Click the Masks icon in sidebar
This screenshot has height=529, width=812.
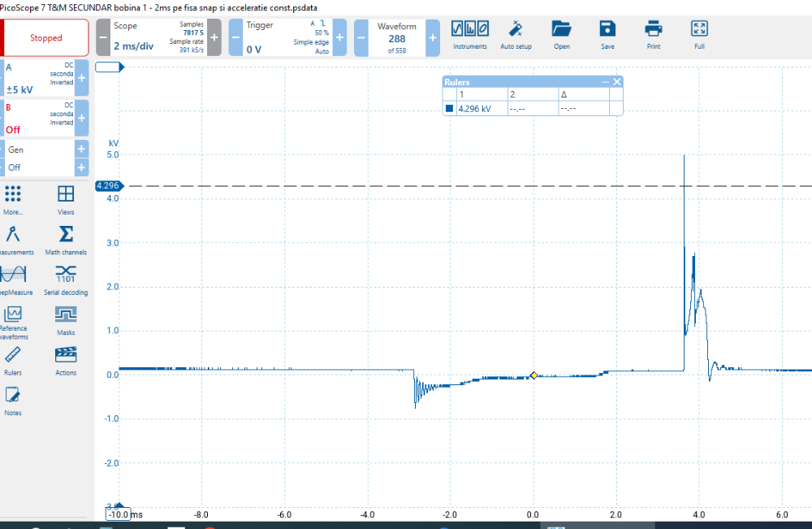click(x=67, y=319)
